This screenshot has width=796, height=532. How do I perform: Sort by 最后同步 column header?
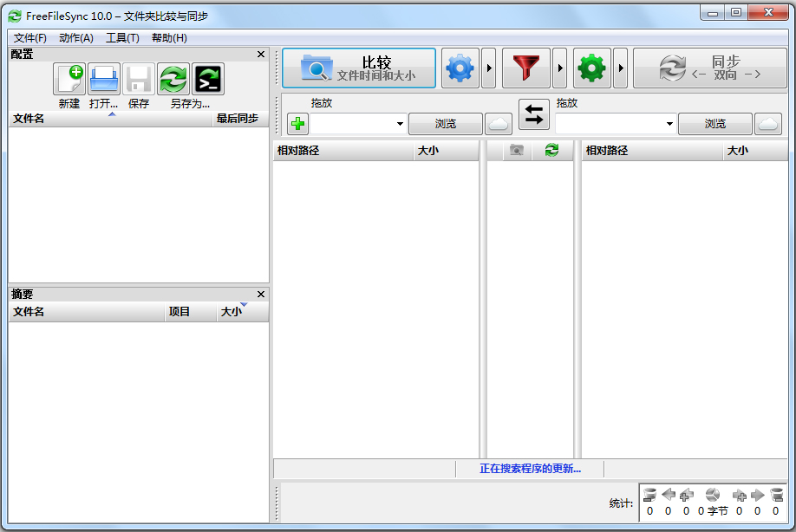pos(240,119)
